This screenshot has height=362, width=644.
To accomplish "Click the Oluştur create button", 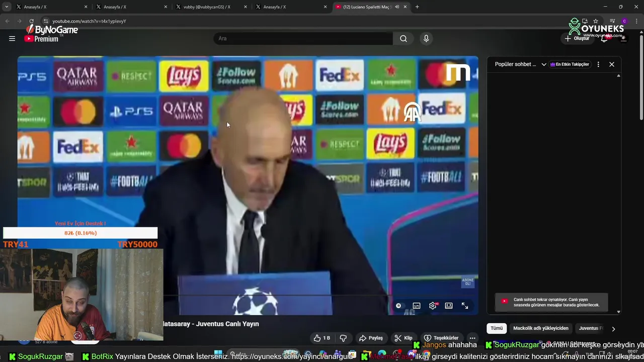I will pos(577,39).
